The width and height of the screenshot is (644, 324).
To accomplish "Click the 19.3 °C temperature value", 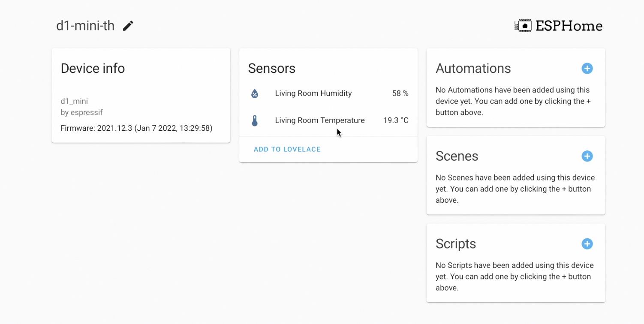I will point(396,120).
